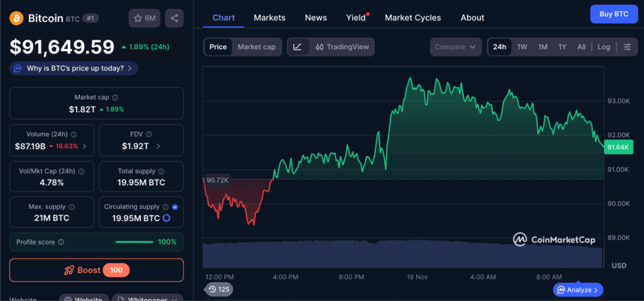Select the 1W time range

(522, 47)
